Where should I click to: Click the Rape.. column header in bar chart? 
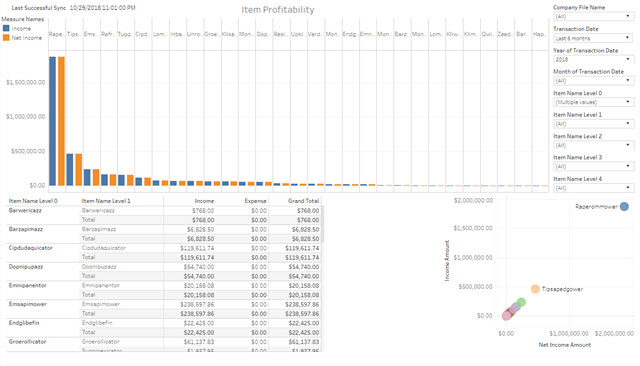56,34
